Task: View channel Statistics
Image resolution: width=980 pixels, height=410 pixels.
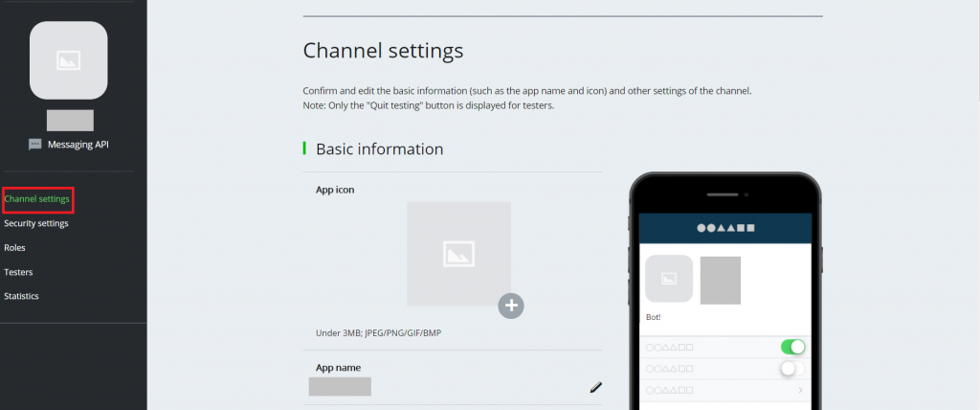Action: click(21, 296)
